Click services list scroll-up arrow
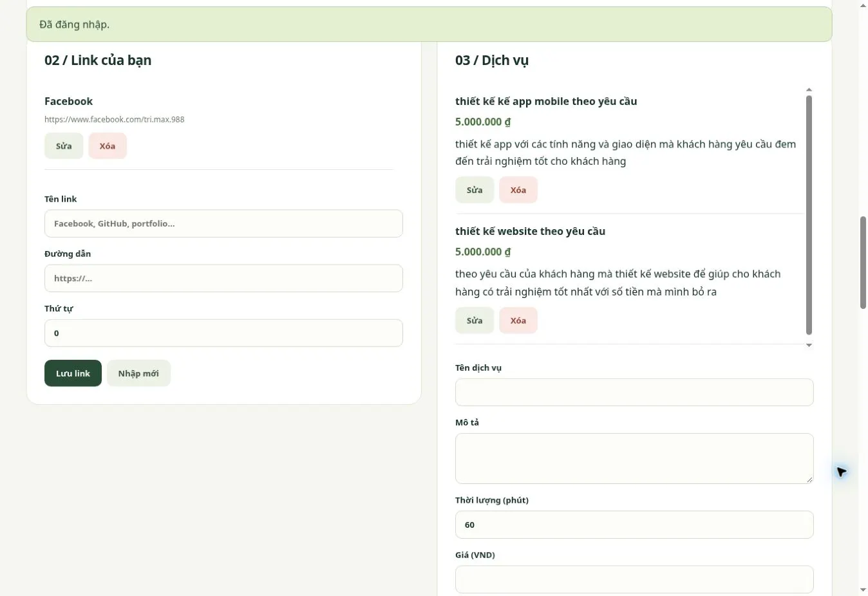The width and height of the screenshot is (868, 596). (x=809, y=89)
